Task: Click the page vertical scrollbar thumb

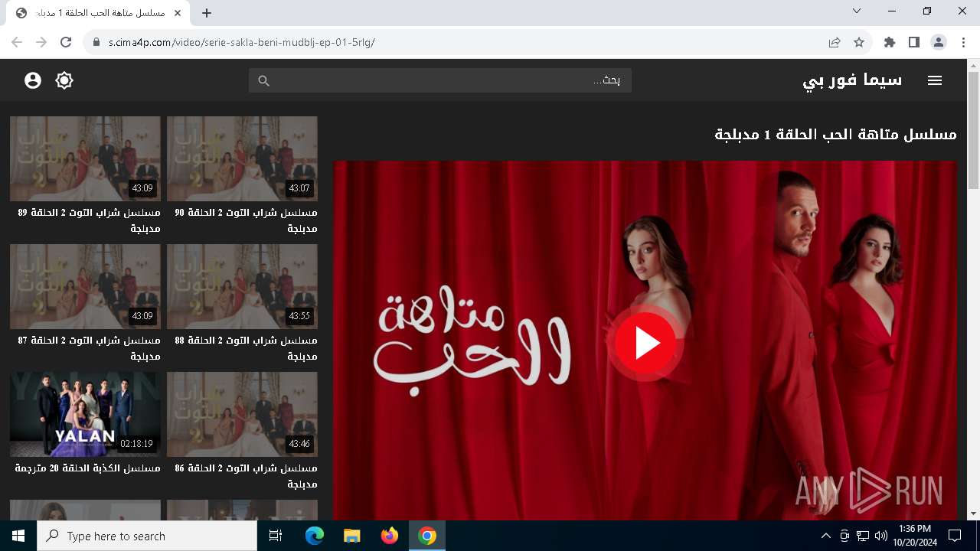Action: tap(973, 130)
